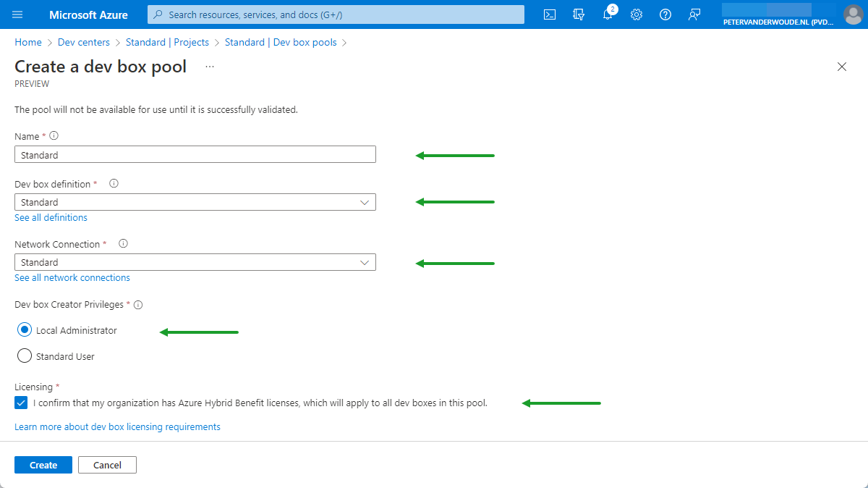Click the account avatar picture
868x488 pixels.
853,14
